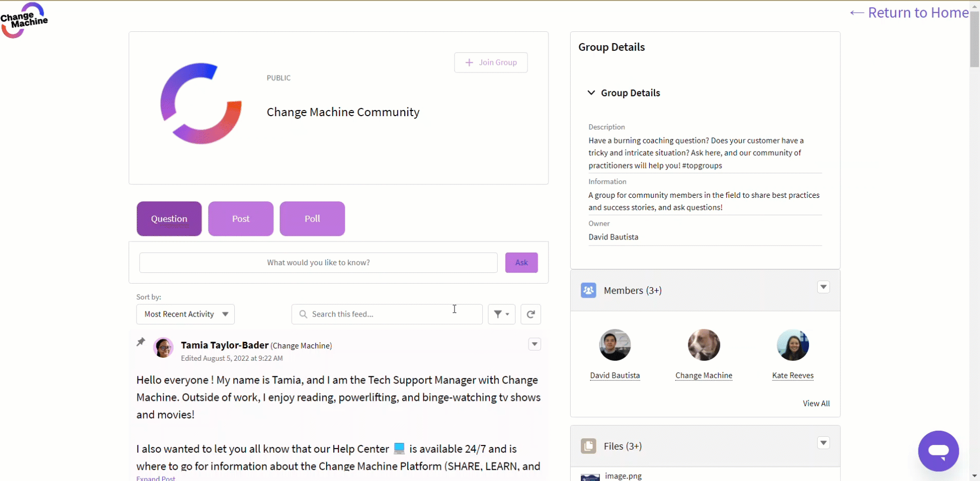Open the pinned post actions dropdown
Viewport: 980px width, 481px height.
pyautogui.click(x=534, y=344)
